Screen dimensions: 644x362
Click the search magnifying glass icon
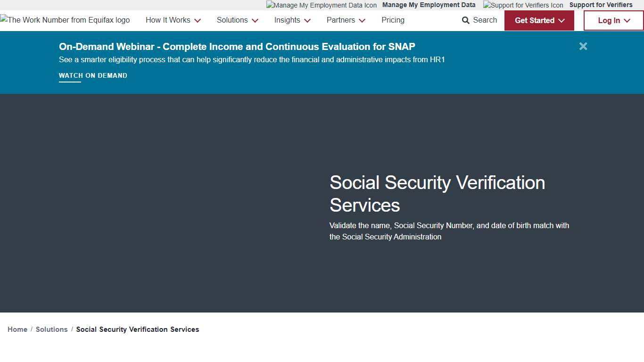pos(464,20)
